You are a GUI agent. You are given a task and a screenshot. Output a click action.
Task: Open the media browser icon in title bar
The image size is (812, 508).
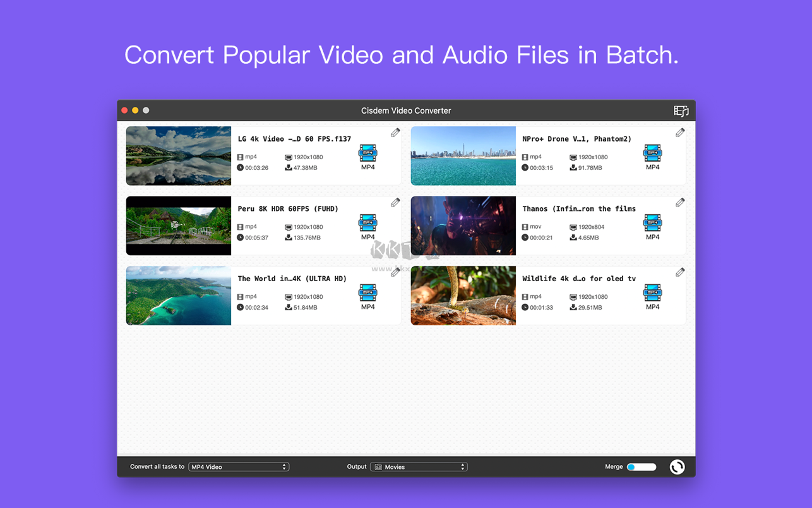click(681, 111)
